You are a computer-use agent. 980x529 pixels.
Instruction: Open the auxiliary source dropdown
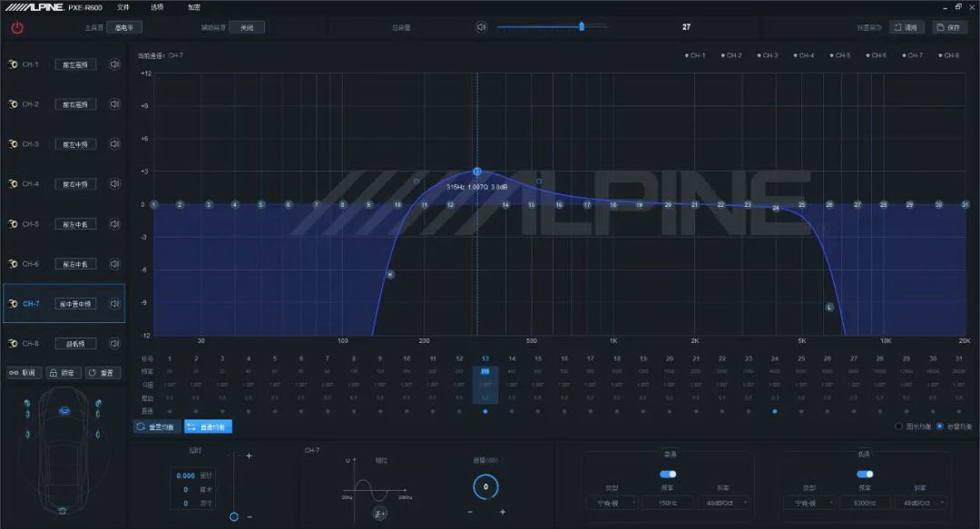pos(247,27)
